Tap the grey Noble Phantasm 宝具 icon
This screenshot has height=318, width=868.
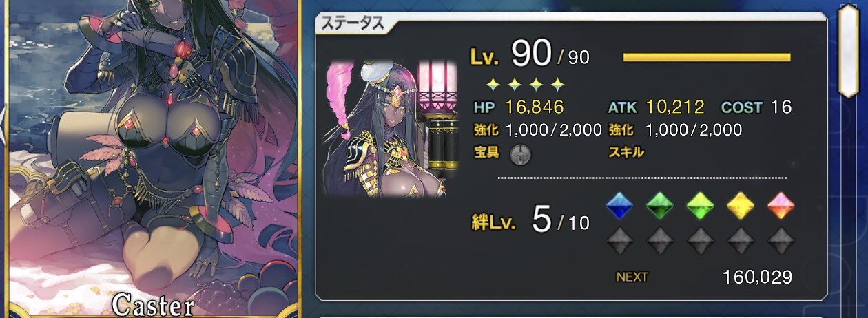520,153
